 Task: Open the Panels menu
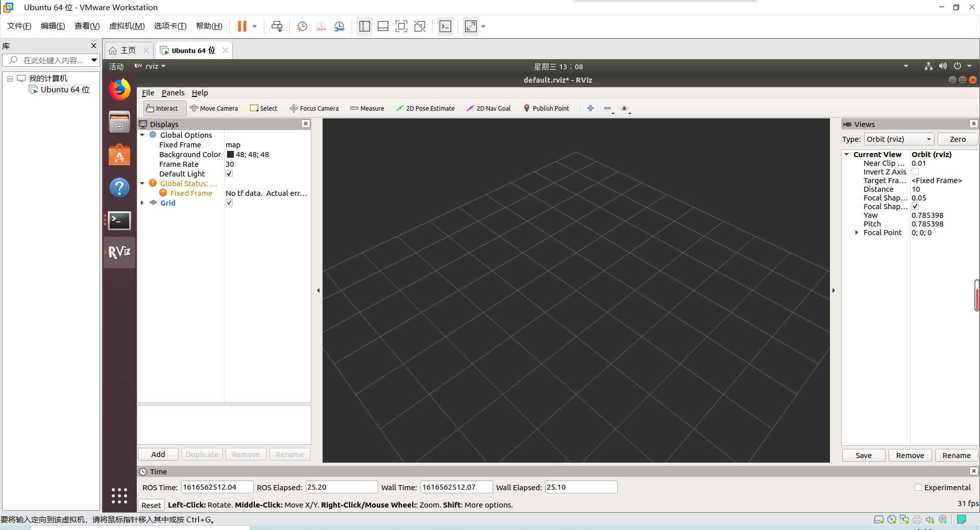pyautogui.click(x=173, y=93)
